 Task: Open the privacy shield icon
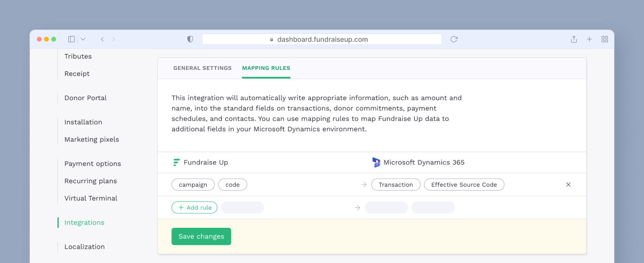[190, 39]
